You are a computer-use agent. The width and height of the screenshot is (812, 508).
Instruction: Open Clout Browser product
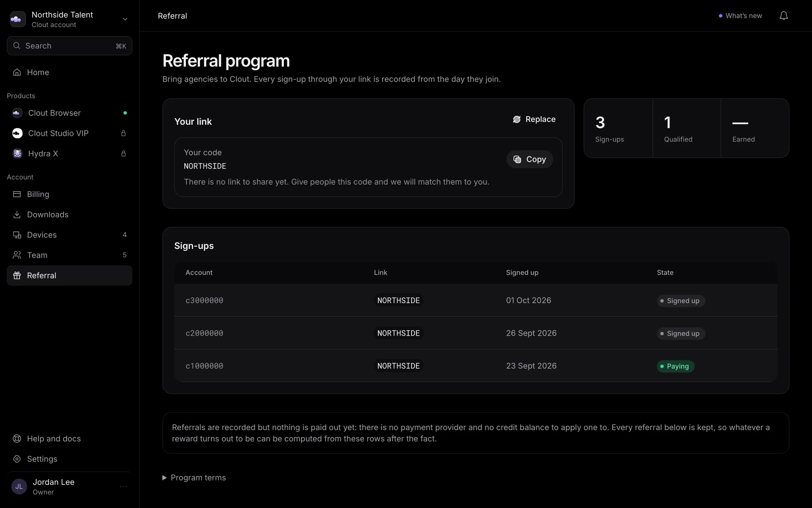tap(69, 113)
